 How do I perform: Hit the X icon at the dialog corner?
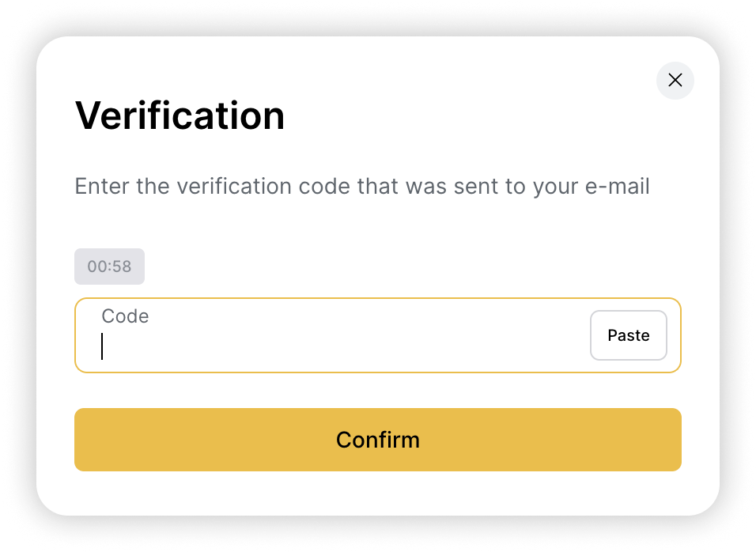pos(675,80)
